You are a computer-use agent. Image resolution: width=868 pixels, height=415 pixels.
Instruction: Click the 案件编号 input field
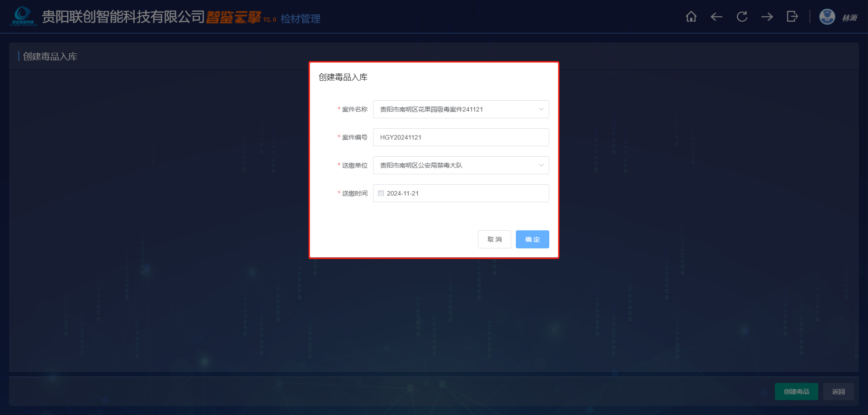(461, 137)
